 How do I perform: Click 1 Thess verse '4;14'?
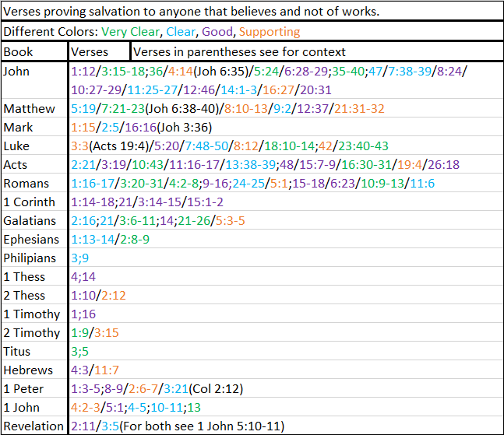(x=83, y=276)
